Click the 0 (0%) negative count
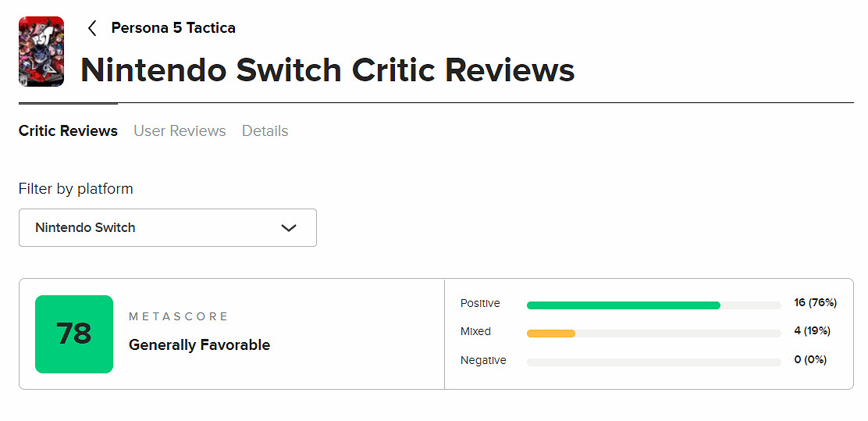Image resolution: width=868 pixels, height=421 pixels. click(810, 360)
